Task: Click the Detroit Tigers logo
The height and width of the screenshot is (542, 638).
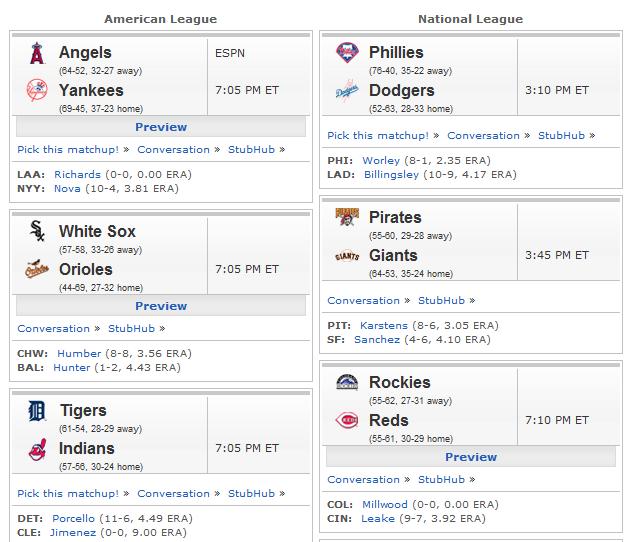Action: tap(37, 411)
